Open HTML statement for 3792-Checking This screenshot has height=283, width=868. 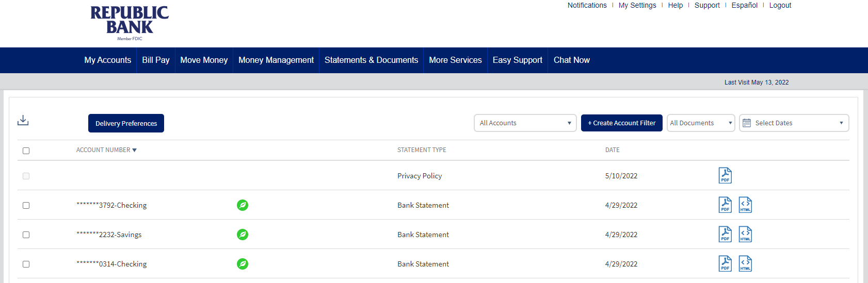(745, 205)
